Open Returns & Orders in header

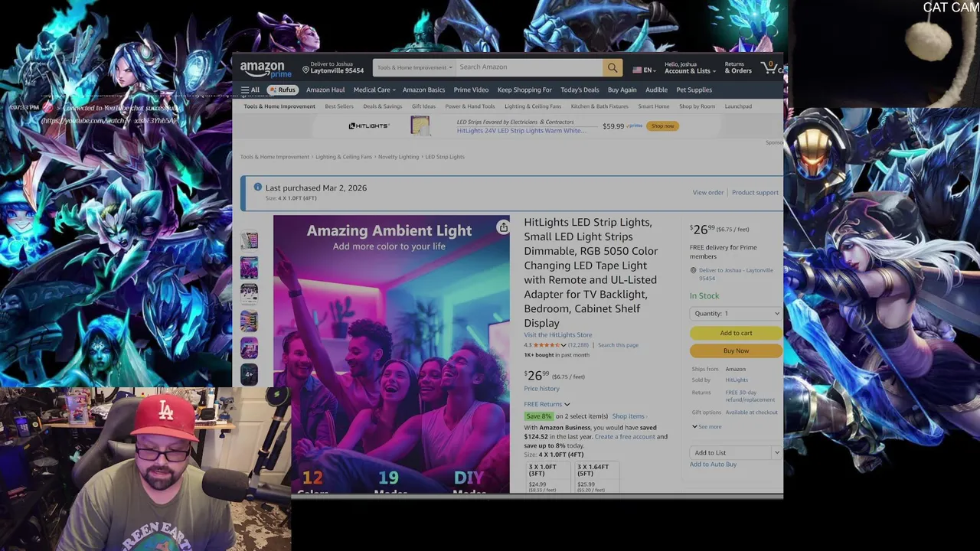(x=738, y=68)
